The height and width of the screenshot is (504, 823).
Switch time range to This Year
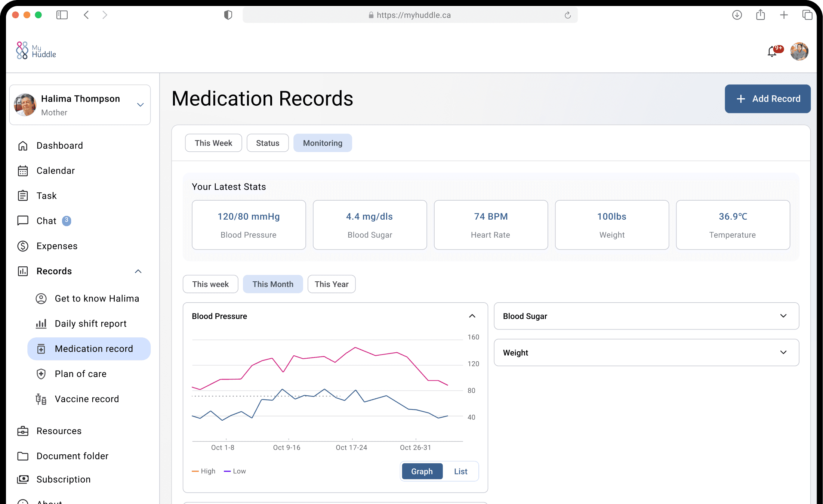(x=331, y=284)
